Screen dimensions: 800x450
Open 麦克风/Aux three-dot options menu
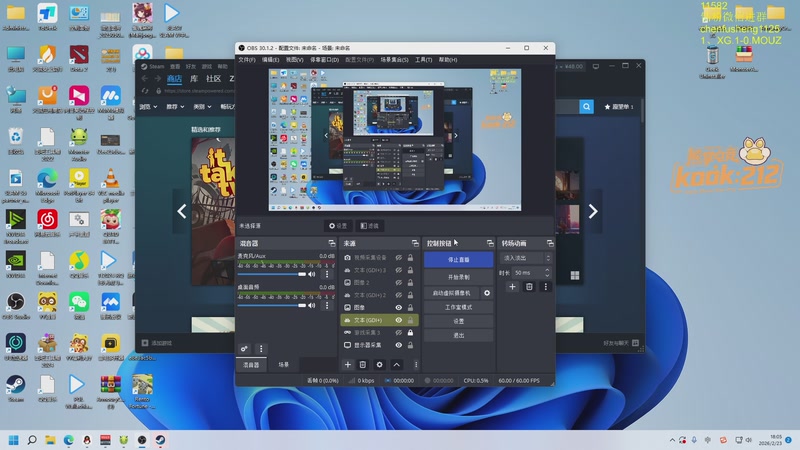(x=327, y=274)
